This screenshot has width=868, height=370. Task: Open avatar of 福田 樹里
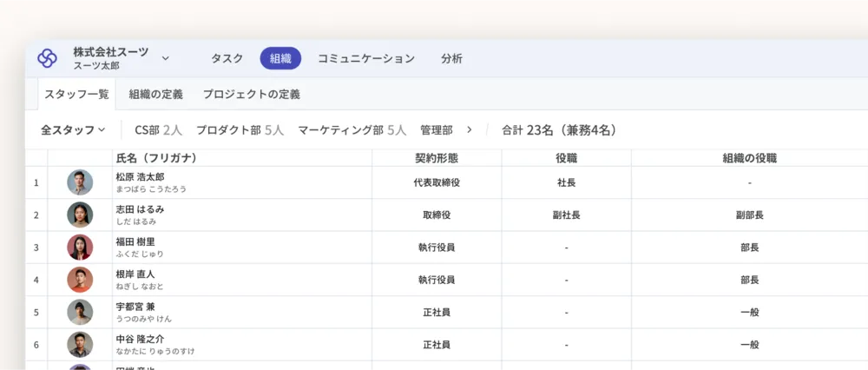(80, 247)
